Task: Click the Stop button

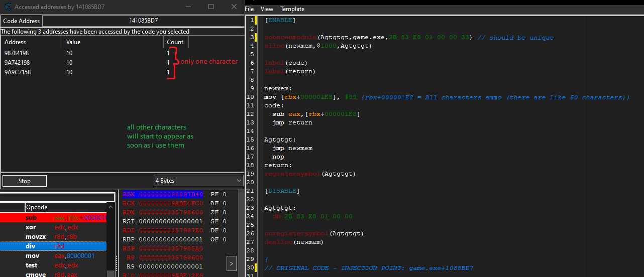Action: click(x=25, y=181)
